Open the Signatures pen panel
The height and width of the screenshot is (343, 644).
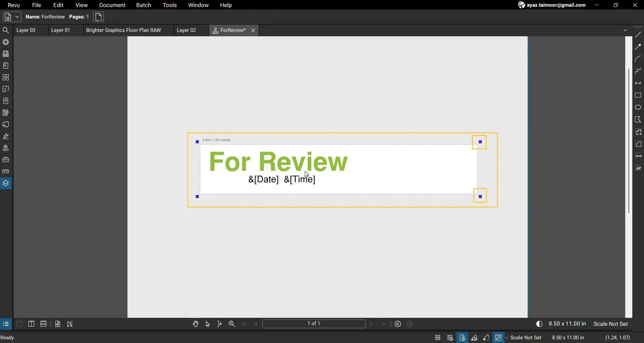(x=6, y=136)
